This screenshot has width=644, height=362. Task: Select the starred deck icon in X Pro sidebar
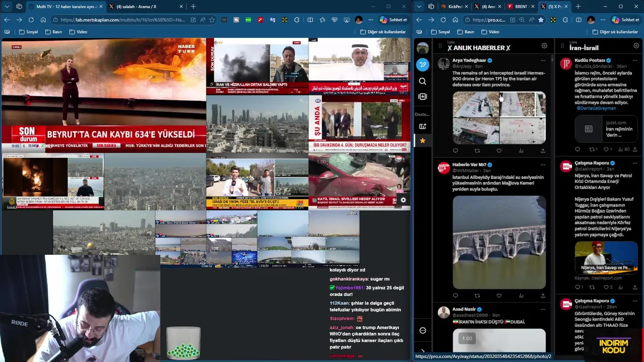423,141
